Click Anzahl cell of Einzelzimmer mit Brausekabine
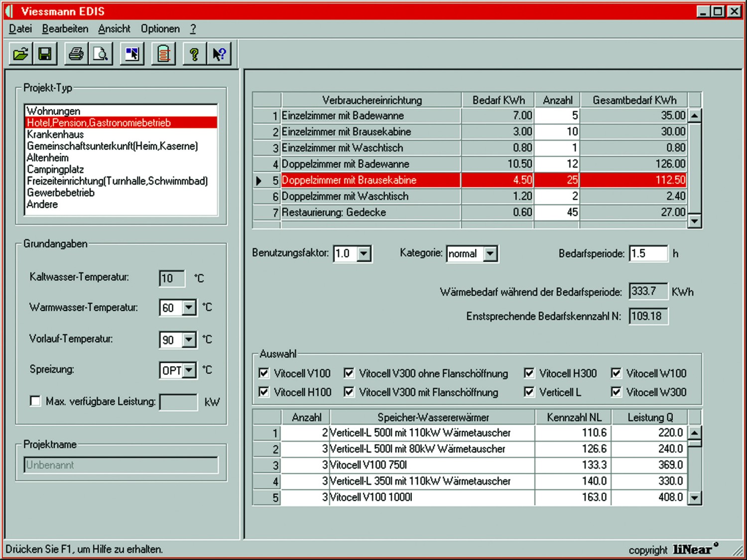The image size is (747, 560). (x=557, y=131)
